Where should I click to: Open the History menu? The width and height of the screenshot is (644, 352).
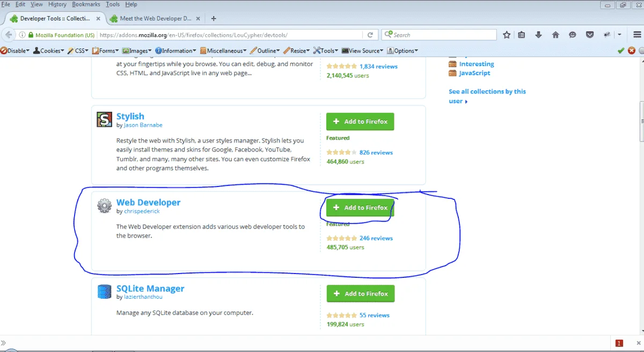57,4
